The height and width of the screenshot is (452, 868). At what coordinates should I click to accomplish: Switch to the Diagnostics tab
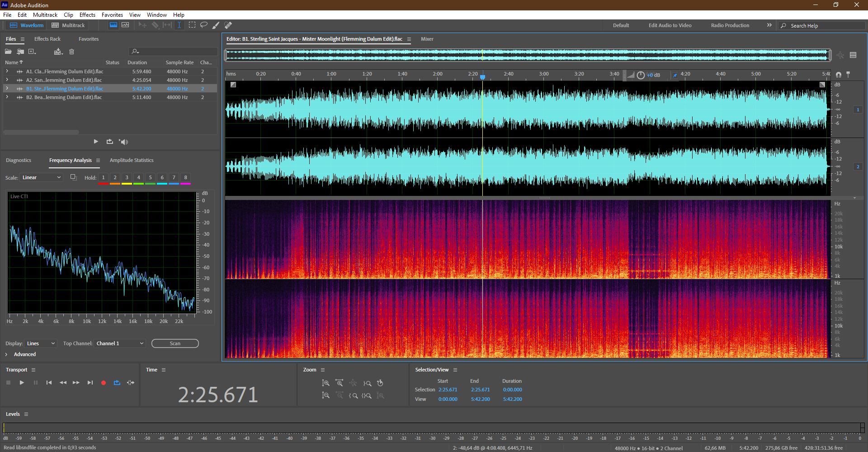tap(19, 160)
